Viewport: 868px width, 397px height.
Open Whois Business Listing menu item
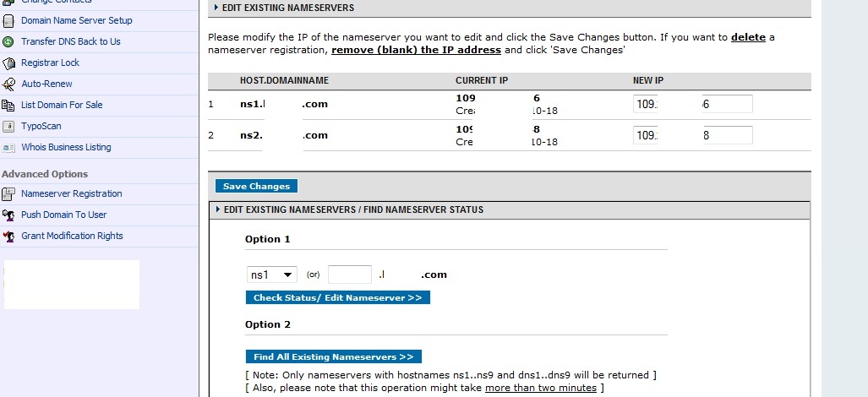pyautogui.click(x=66, y=147)
